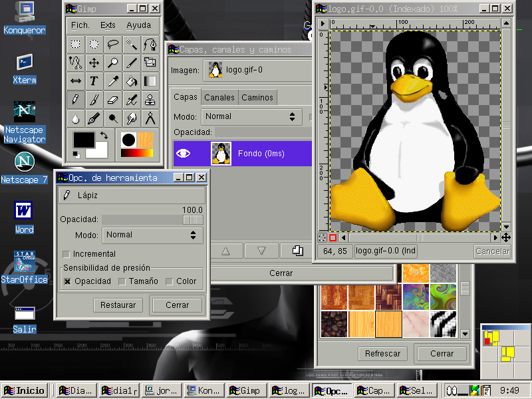Image resolution: width=532 pixels, height=399 pixels.
Task: Click tool options Opacidad slider handle
Action: click(x=193, y=220)
